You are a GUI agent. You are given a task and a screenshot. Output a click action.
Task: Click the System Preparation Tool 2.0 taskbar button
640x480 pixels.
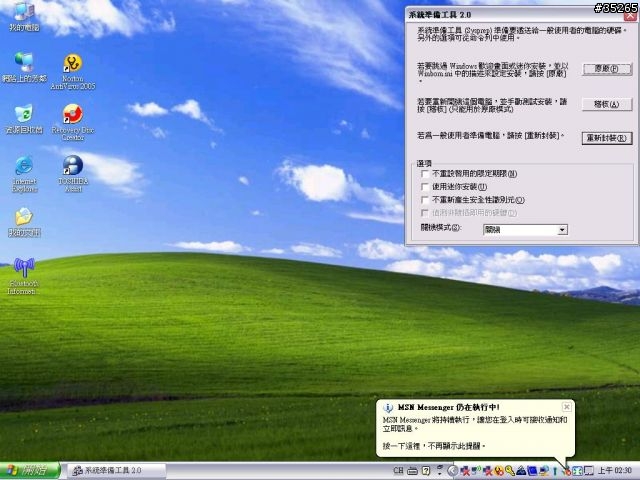point(116,471)
